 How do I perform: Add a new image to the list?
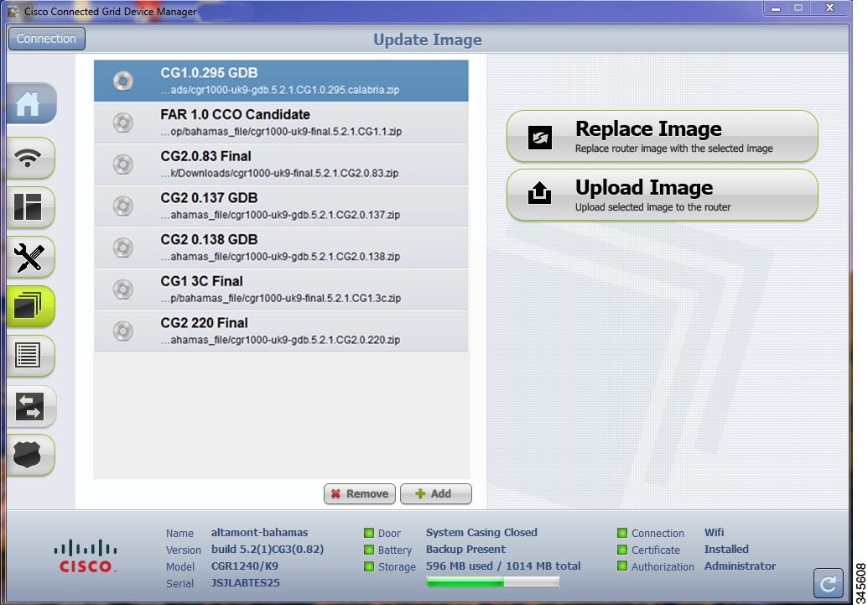click(436, 493)
